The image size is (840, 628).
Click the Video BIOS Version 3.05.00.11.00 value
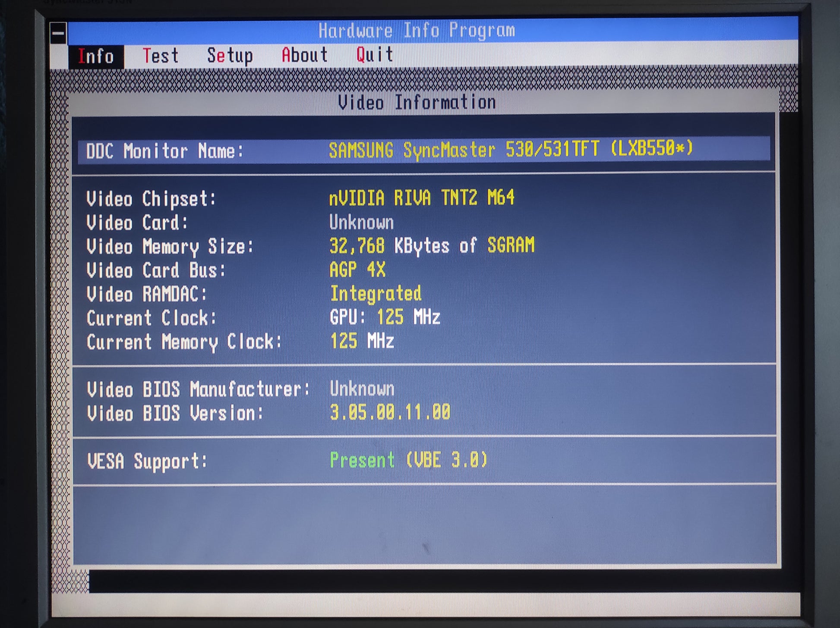click(x=390, y=412)
